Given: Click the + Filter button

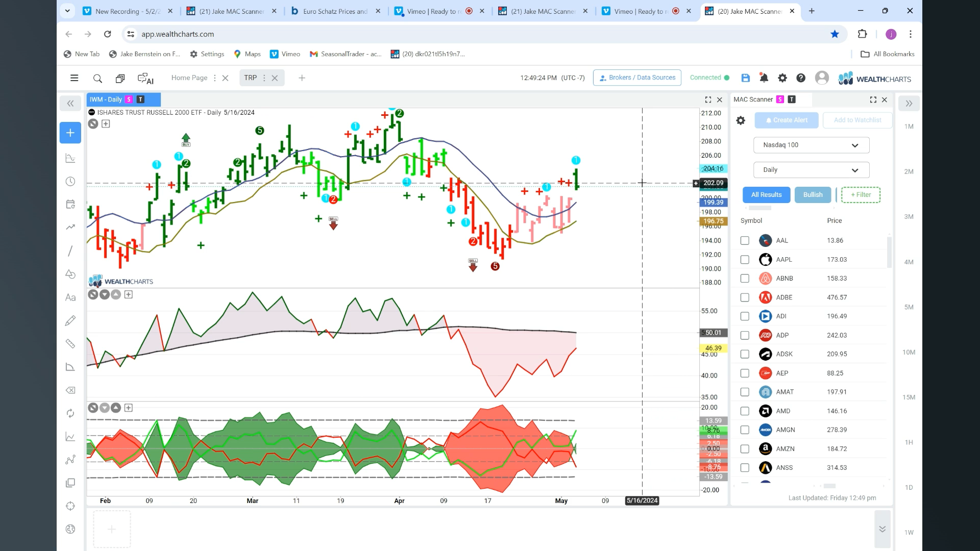Looking at the screenshot, I should click(x=861, y=195).
